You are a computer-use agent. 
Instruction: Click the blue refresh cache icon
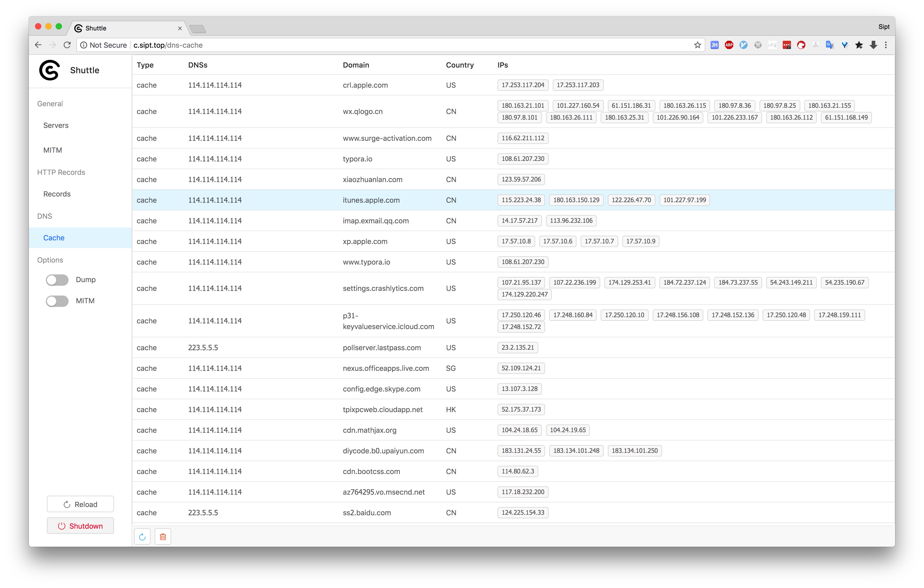tap(142, 537)
